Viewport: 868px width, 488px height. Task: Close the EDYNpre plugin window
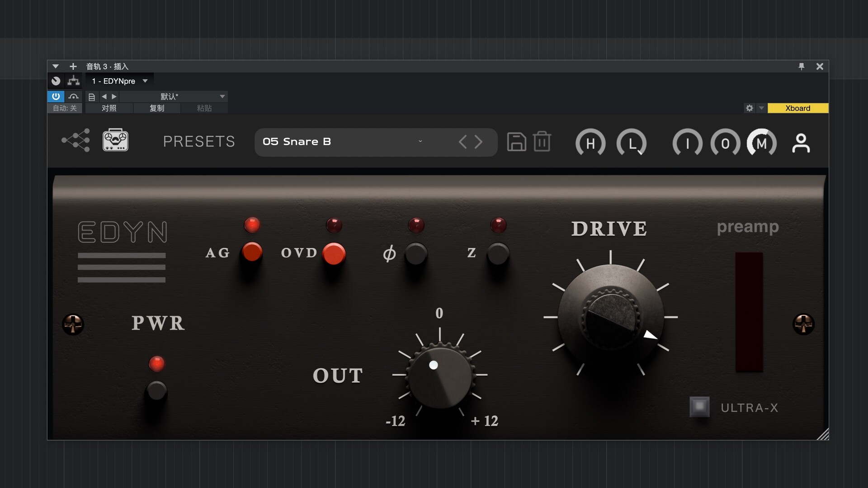[820, 66]
